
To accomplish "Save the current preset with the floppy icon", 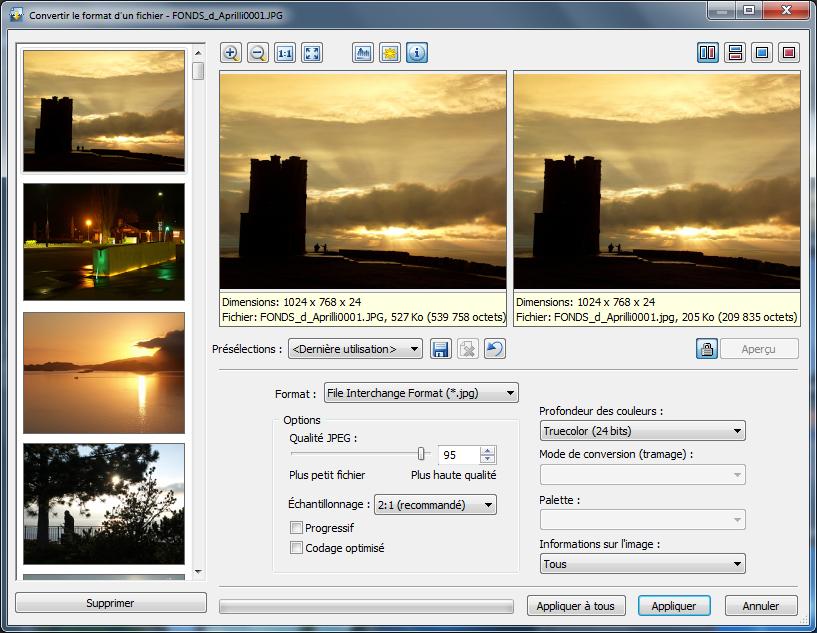I will point(440,349).
